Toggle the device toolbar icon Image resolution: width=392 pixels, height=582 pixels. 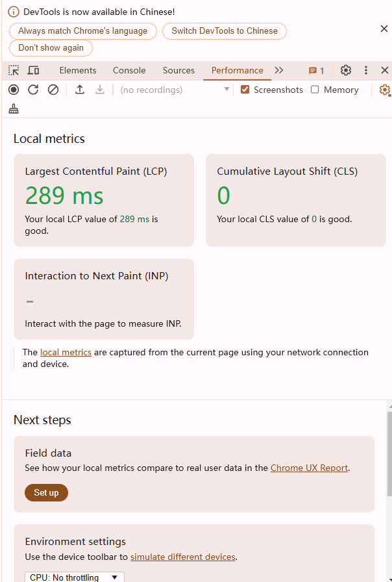coord(34,70)
